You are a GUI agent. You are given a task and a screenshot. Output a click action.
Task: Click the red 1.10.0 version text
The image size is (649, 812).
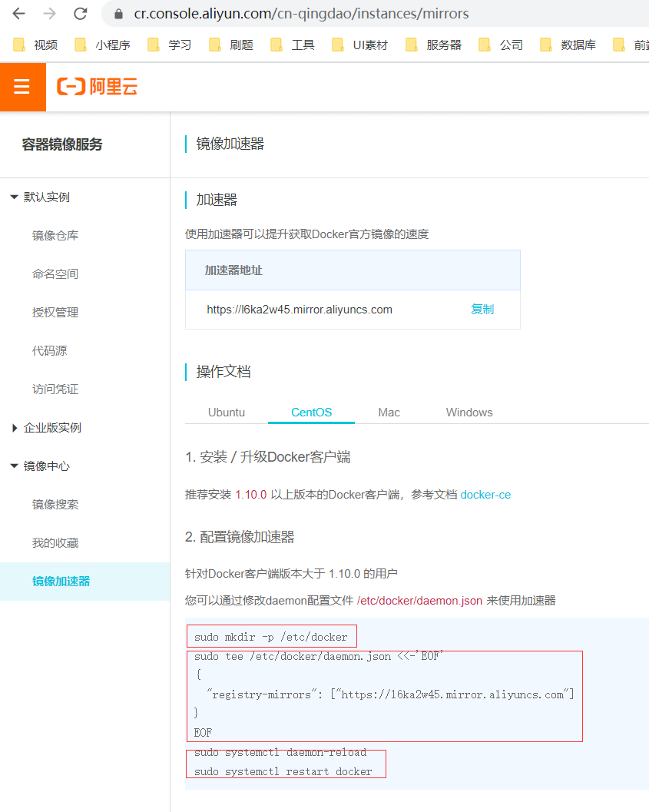click(251, 495)
